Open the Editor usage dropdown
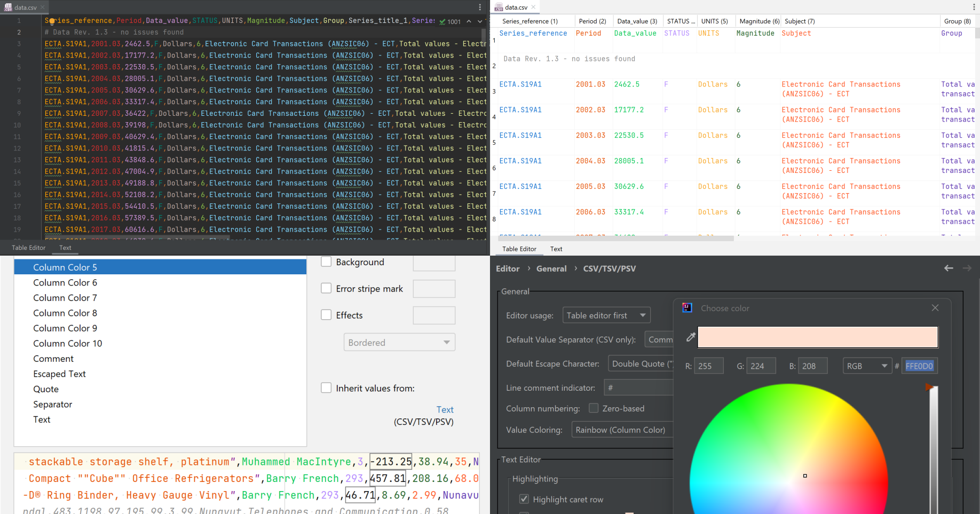 [606, 315]
